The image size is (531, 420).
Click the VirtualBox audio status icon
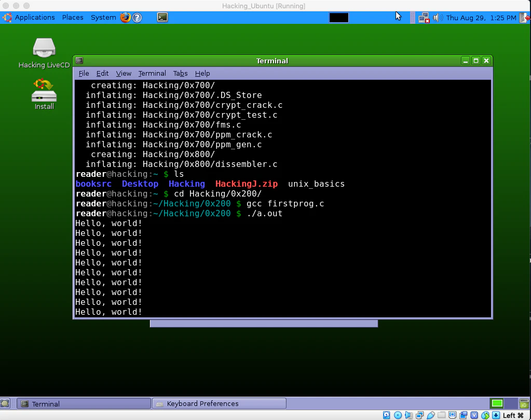click(x=409, y=415)
